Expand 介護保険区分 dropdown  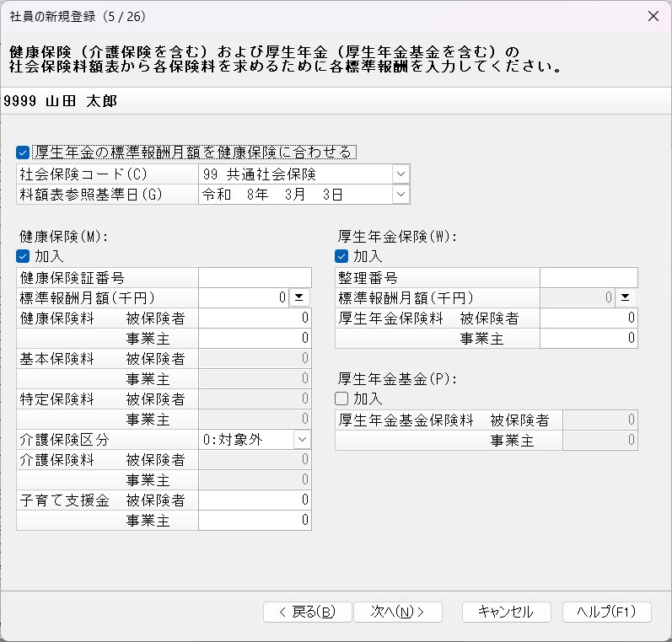pyautogui.click(x=302, y=440)
